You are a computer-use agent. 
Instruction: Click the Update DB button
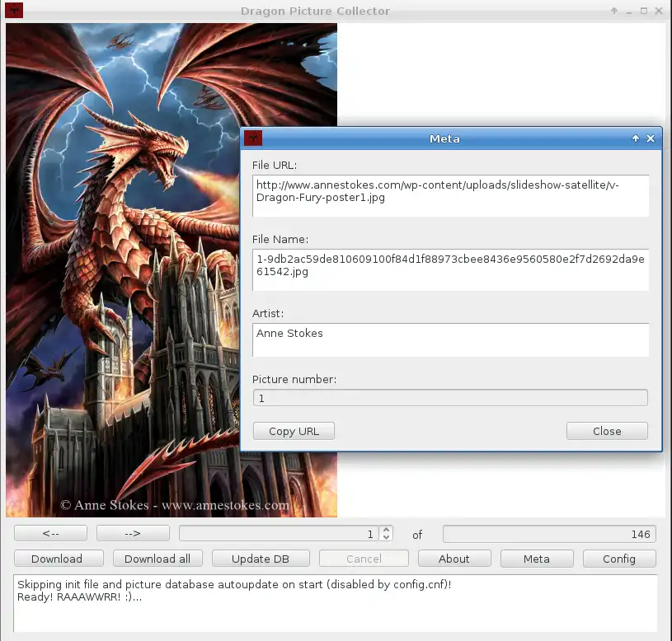tap(261, 559)
